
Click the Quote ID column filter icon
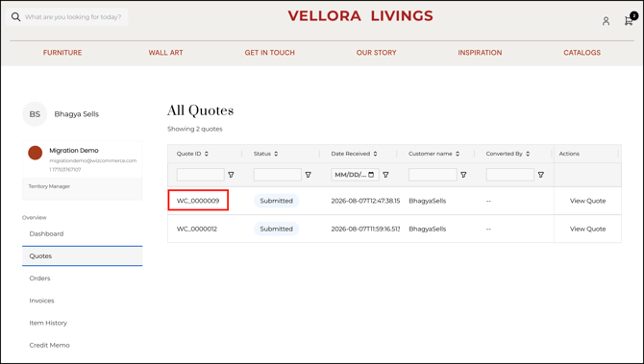click(231, 175)
